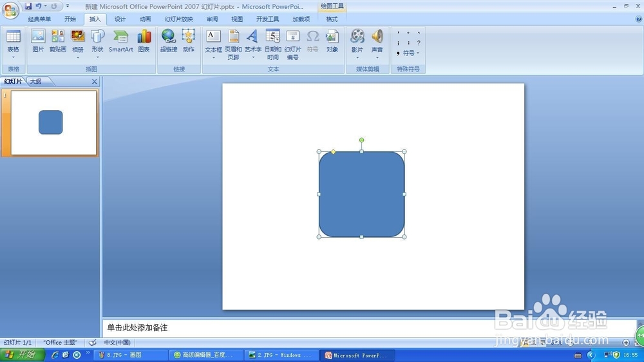Image resolution: width=644 pixels, height=362 pixels.
Task: Insert a chart (图表)
Action: 144,41
